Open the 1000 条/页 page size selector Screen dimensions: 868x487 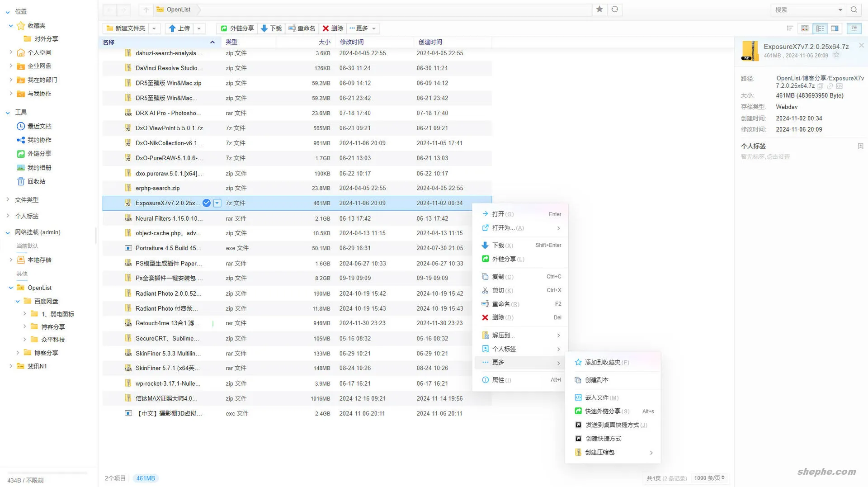click(x=709, y=478)
